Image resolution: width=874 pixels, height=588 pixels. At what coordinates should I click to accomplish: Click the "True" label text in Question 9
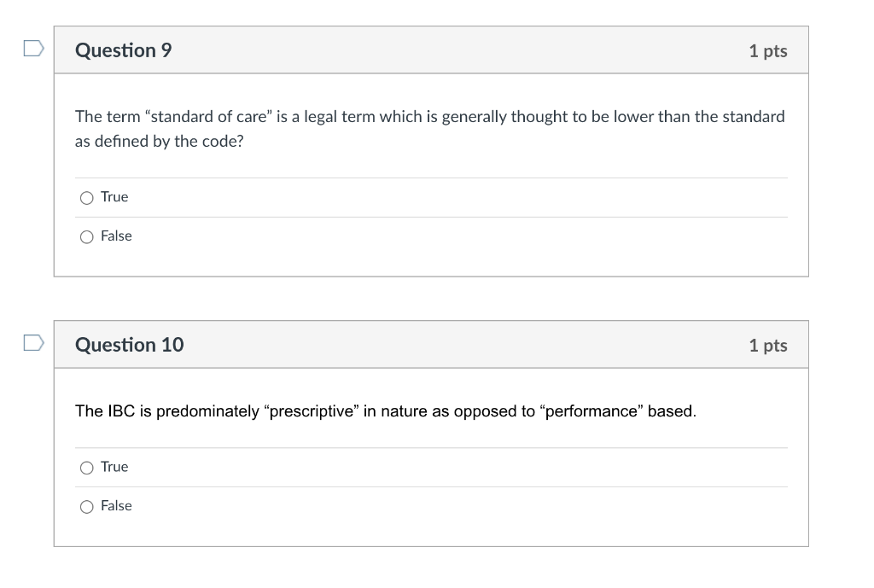click(114, 197)
